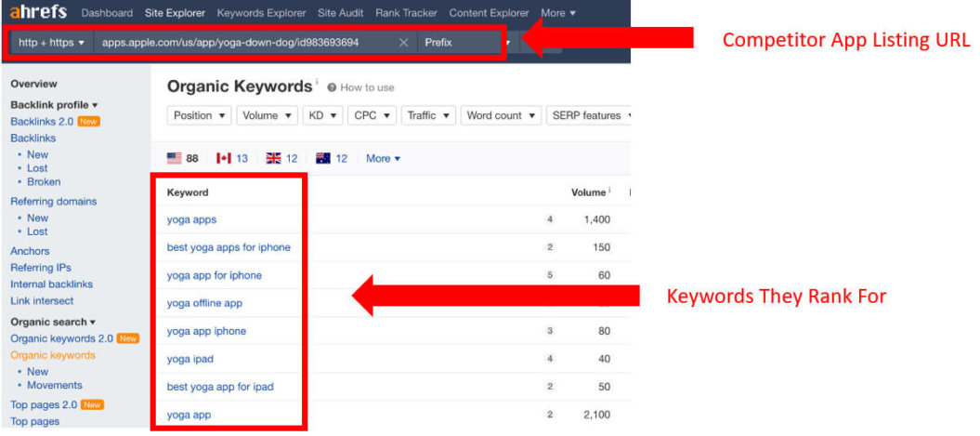The height and width of the screenshot is (436, 980).
Task: Open Lost under Backlinks
Action: tap(37, 168)
